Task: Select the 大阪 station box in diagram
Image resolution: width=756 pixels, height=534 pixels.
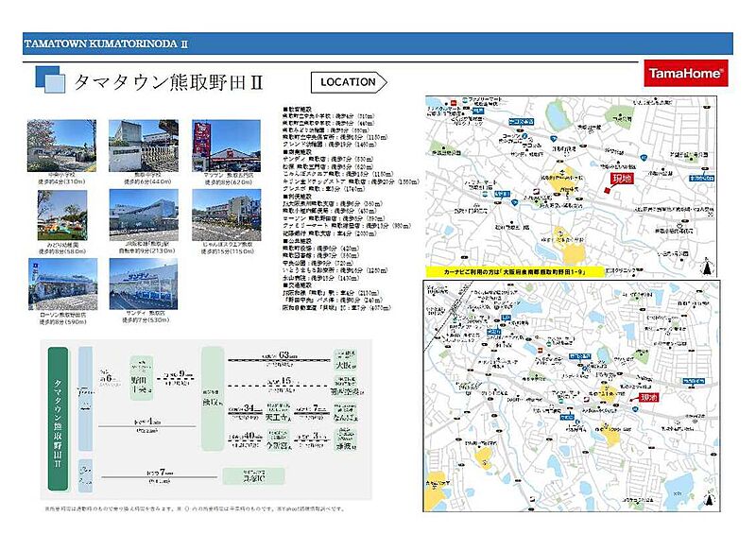Action: [x=342, y=361]
